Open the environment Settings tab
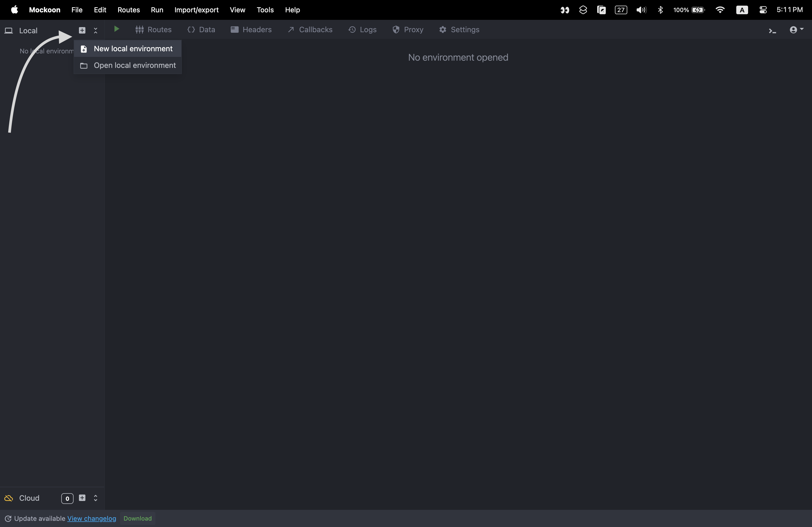 pos(459,30)
